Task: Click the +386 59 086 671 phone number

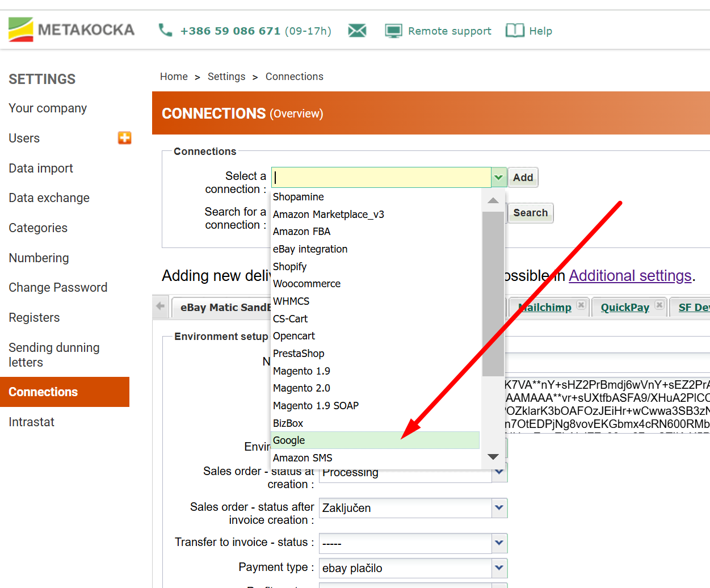Action: tap(230, 31)
